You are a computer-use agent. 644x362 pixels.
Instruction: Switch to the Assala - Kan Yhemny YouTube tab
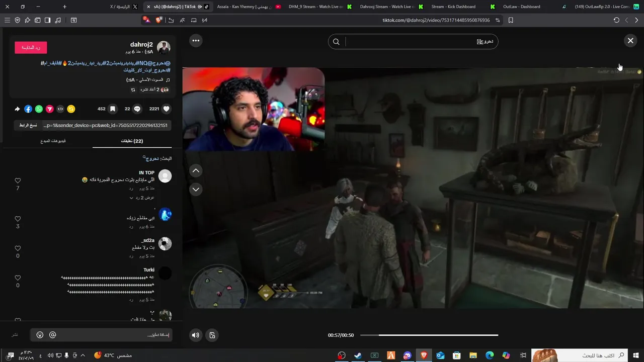(x=248, y=7)
